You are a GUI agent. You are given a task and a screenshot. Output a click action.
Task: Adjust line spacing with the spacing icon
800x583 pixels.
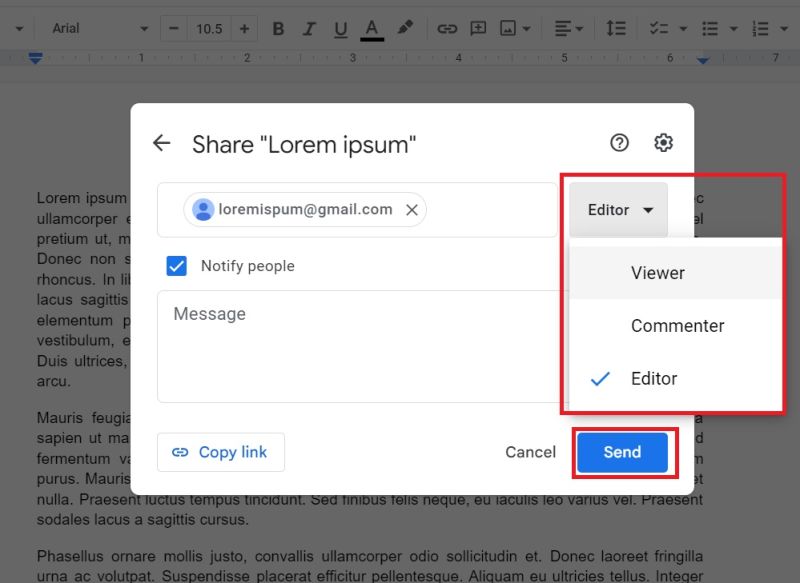coord(614,28)
